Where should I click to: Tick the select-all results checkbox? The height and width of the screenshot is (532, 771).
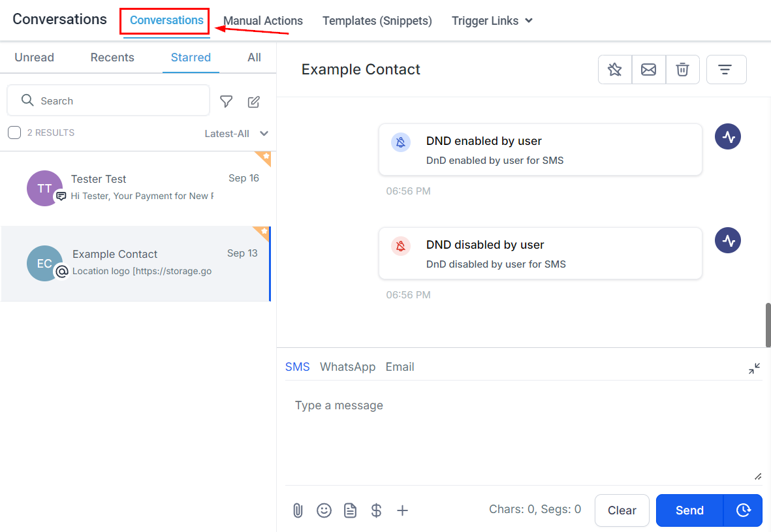14,133
